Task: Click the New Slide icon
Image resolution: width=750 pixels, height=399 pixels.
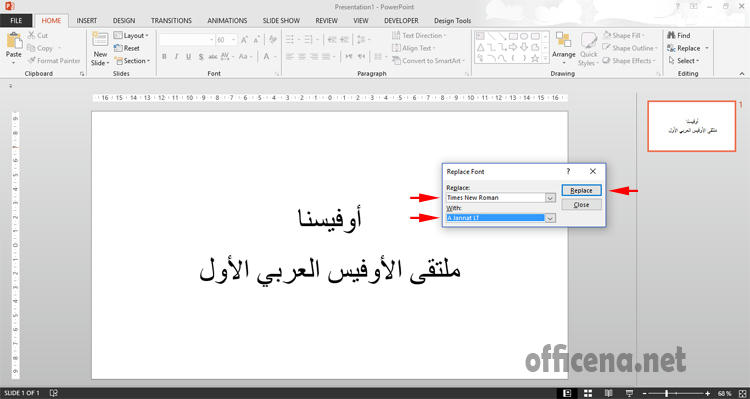Action: pyautogui.click(x=100, y=40)
